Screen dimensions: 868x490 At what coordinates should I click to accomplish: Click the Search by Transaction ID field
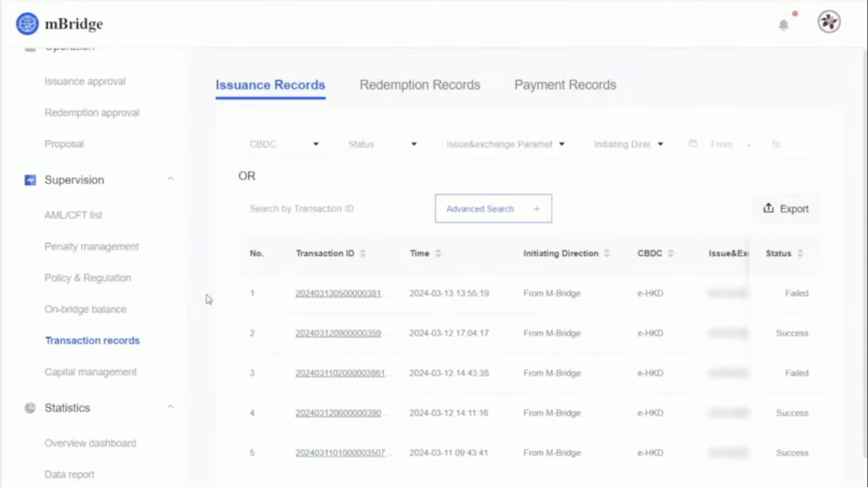(333, 209)
